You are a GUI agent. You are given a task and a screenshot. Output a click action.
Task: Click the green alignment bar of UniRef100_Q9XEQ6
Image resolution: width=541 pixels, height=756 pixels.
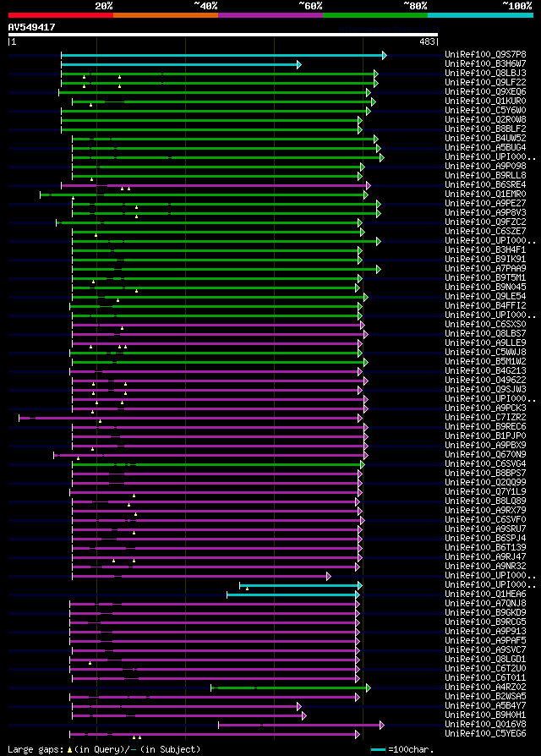[x=215, y=92]
